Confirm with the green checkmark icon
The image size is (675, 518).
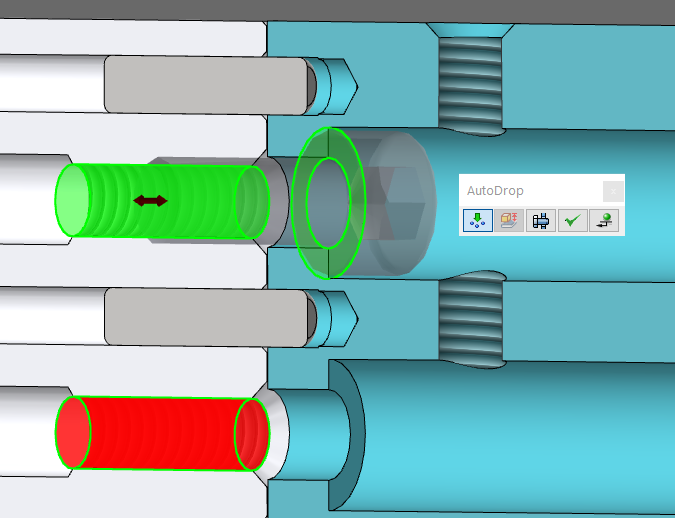(573, 220)
